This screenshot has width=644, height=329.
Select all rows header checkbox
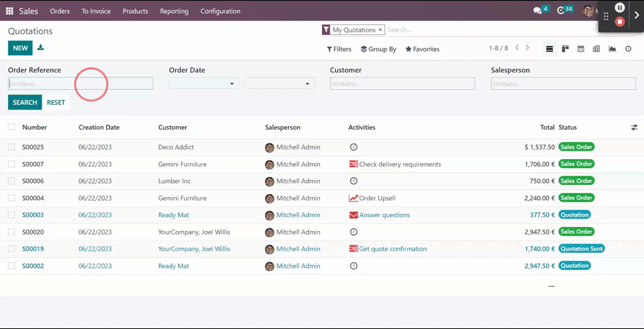tap(12, 127)
